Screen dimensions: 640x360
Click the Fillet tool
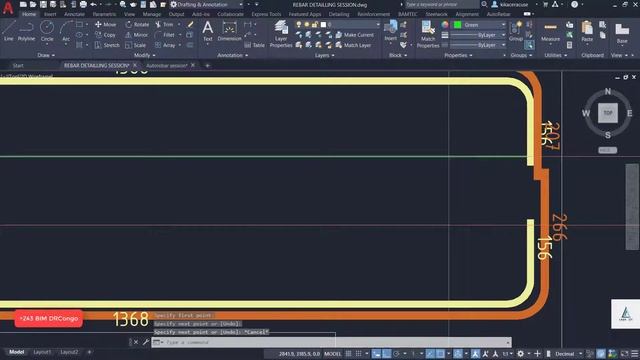tap(165, 35)
